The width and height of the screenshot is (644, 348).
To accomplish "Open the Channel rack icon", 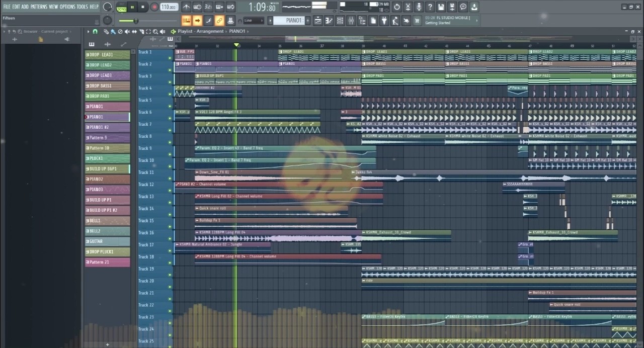I will coord(340,21).
